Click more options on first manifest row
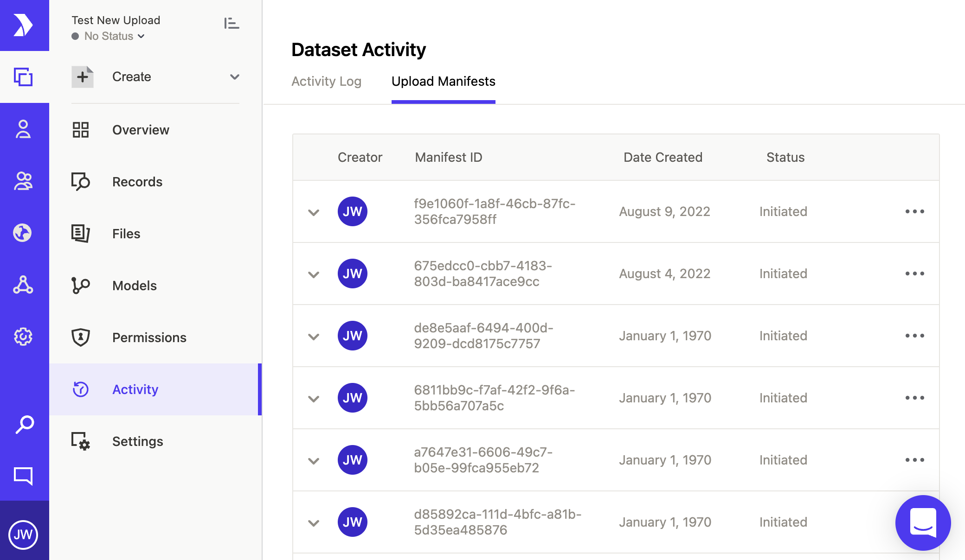 click(914, 211)
